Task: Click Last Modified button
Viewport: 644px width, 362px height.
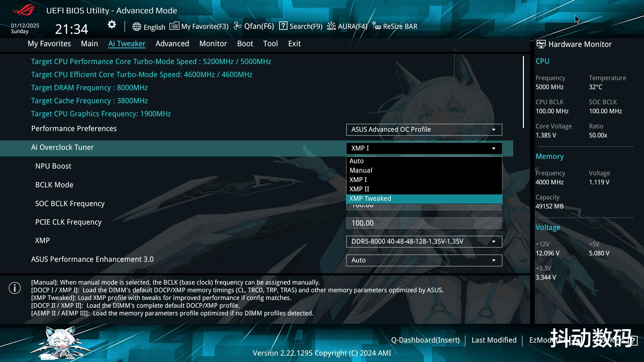Action: [494, 340]
